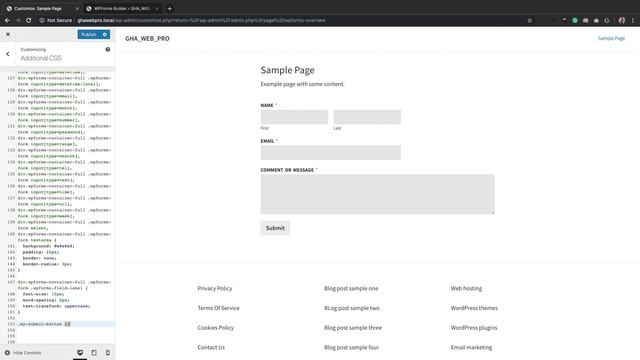
Task: Click the browser address bar URL
Action: pos(201,20)
